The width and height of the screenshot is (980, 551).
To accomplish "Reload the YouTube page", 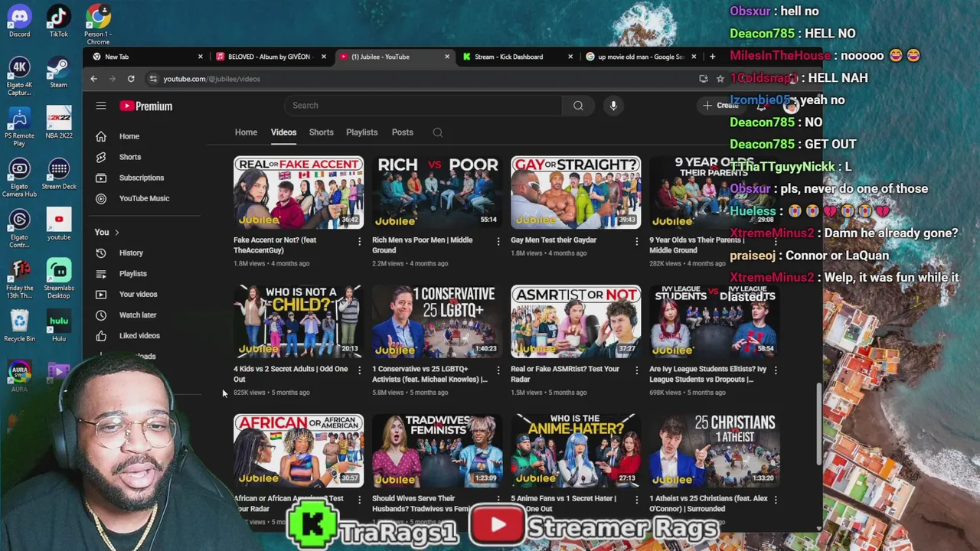I will [x=131, y=79].
